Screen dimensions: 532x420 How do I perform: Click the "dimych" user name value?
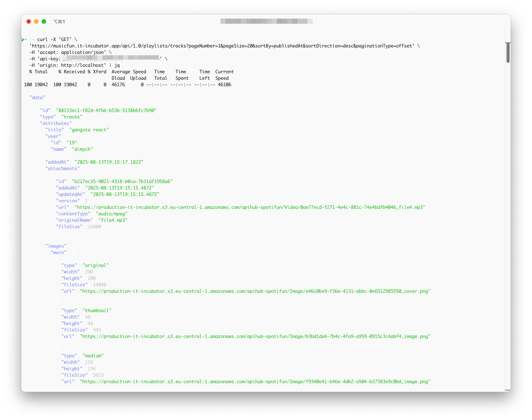[82, 149]
